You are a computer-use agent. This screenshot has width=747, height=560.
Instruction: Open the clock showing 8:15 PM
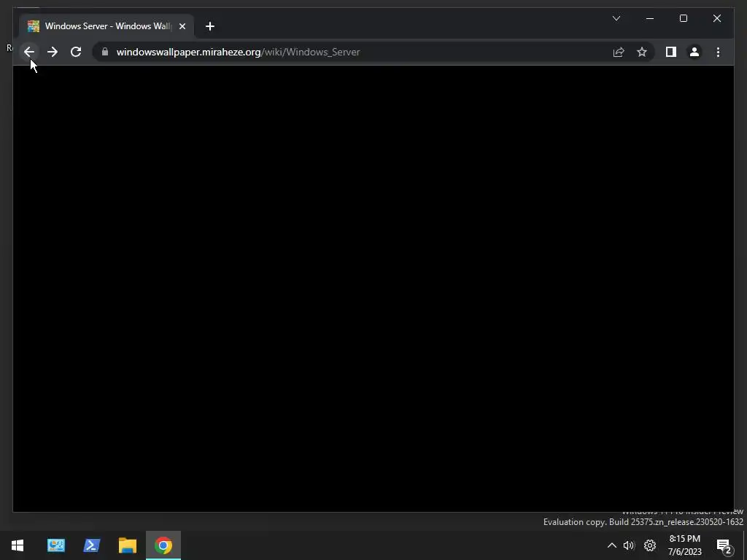point(684,545)
